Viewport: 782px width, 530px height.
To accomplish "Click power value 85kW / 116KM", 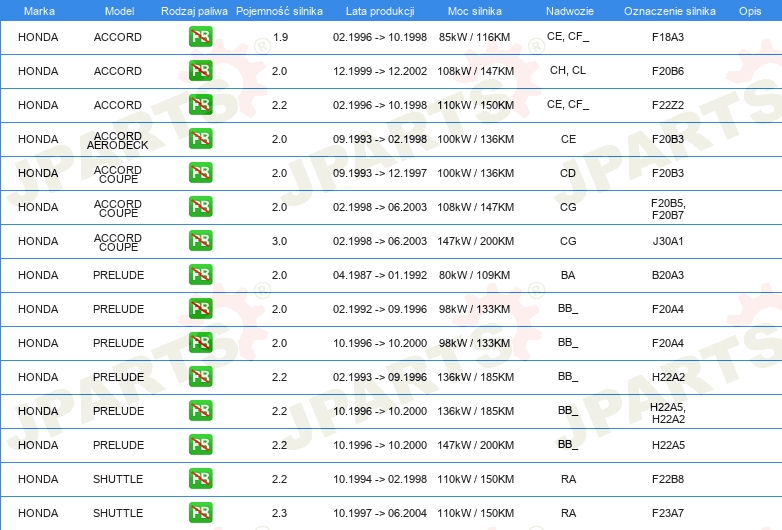I will coord(475,37).
